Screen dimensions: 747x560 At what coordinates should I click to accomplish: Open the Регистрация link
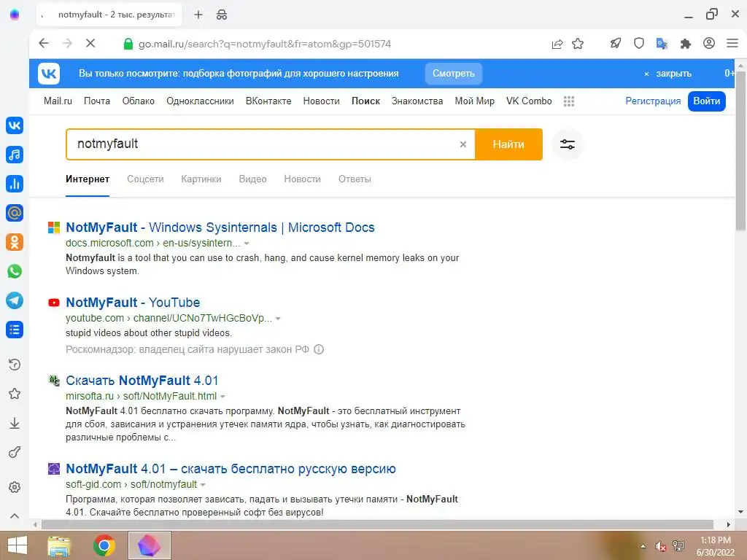coord(653,101)
